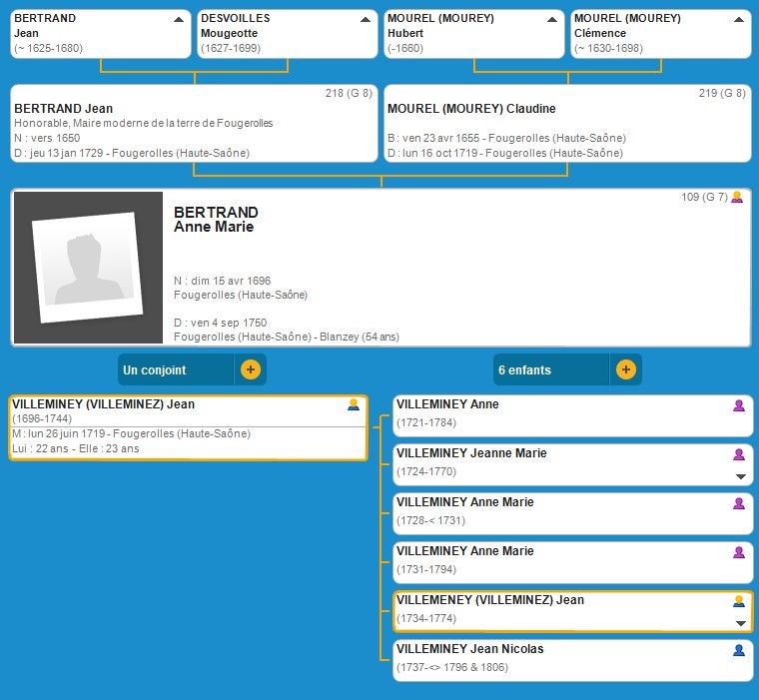Expand ancestors of Bertrand Jean (1625-1680)
Image resolution: width=759 pixels, height=700 pixels.
coord(178,19)
